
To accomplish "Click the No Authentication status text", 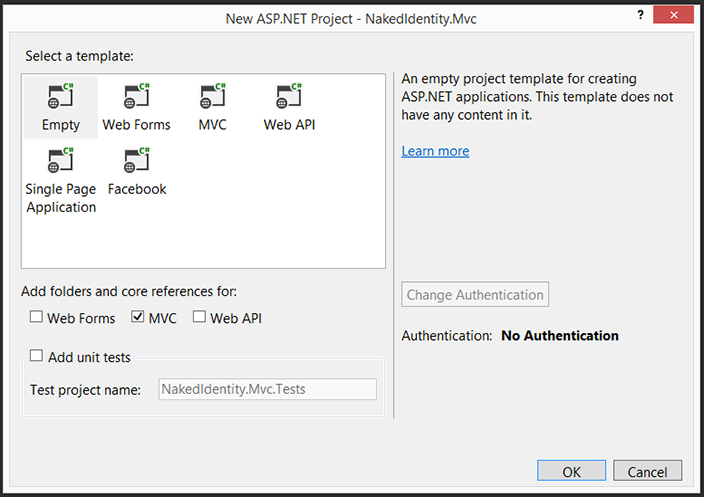I will tap(560, 336).
